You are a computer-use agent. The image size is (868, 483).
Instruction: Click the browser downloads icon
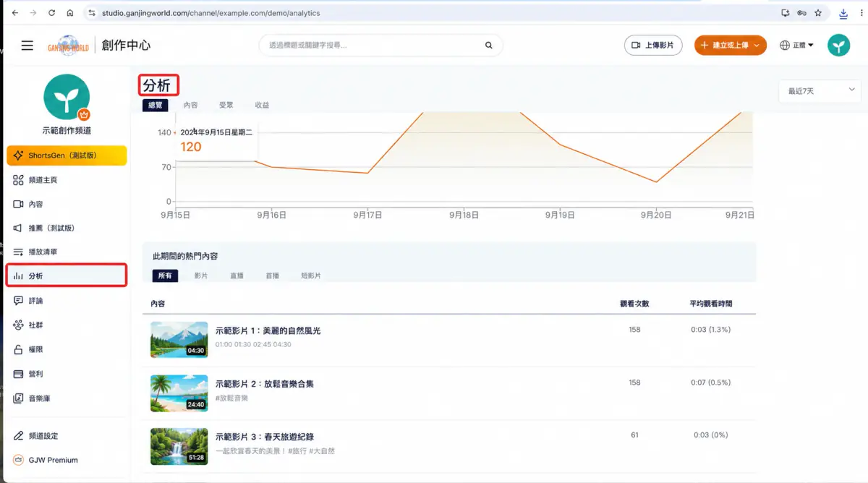(843, 13)
